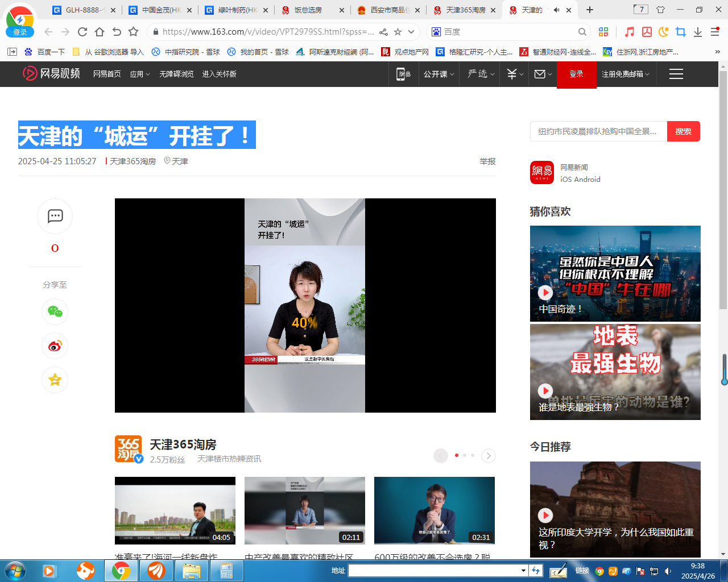Select the second carousel pagination dot
This screenshot has width=728, height=582.
coord(465,455)
